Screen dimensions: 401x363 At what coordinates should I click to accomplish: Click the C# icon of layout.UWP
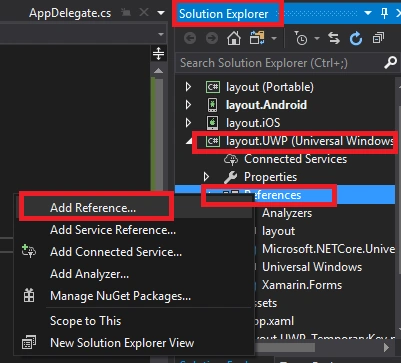[x=213, y=141]
